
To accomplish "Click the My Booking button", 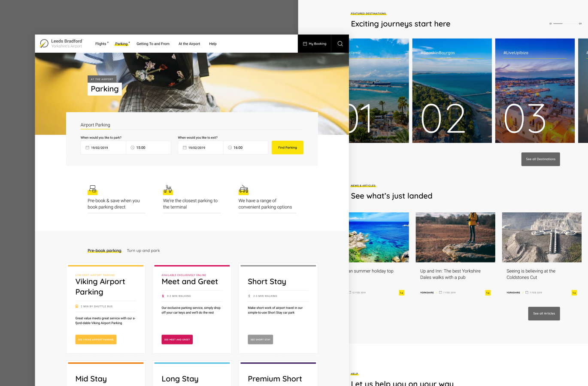I will pos(315,44).
